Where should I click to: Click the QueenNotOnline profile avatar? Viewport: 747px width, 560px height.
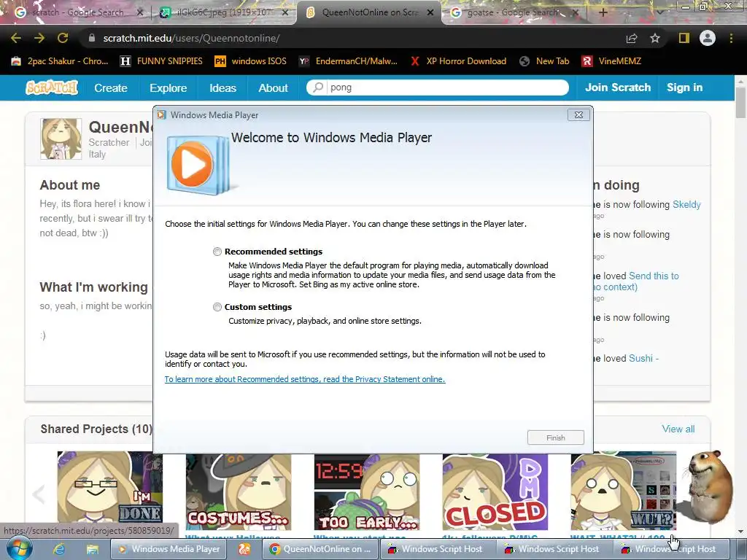61,139
